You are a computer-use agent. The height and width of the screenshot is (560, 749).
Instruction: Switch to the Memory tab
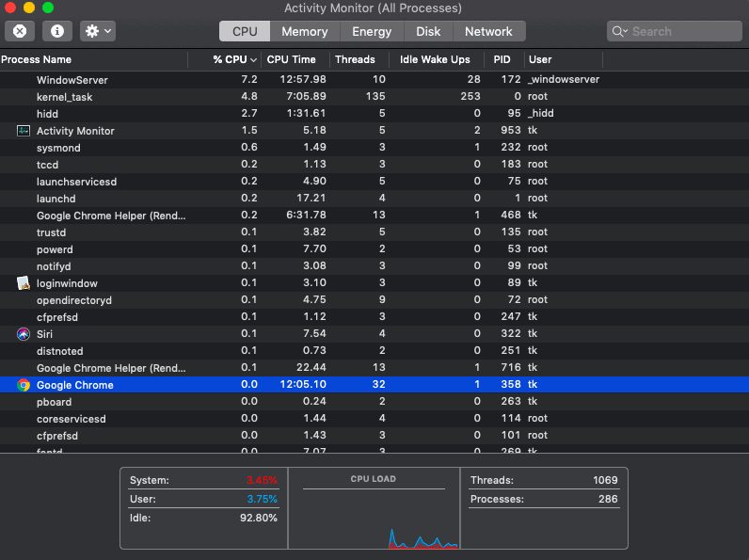[305, 32]
